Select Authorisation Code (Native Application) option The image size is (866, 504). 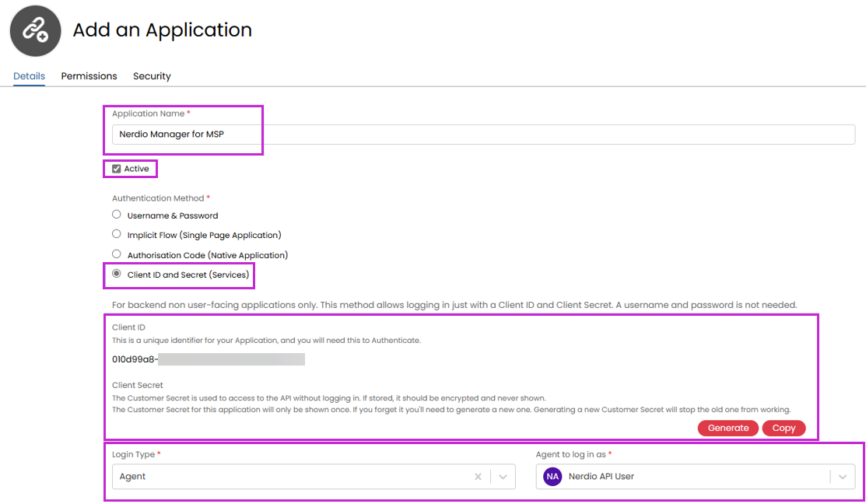[x=117, y=254]
